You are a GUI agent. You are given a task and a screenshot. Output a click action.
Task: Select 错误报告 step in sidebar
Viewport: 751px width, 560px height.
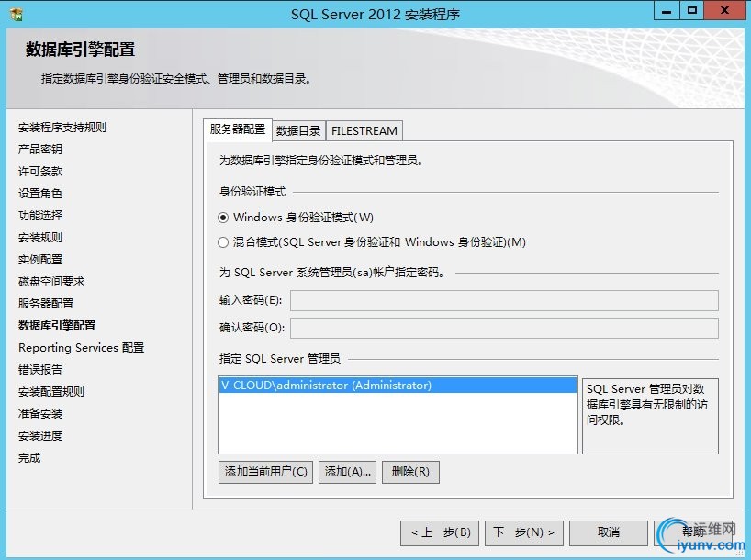[x=40, y=370]
